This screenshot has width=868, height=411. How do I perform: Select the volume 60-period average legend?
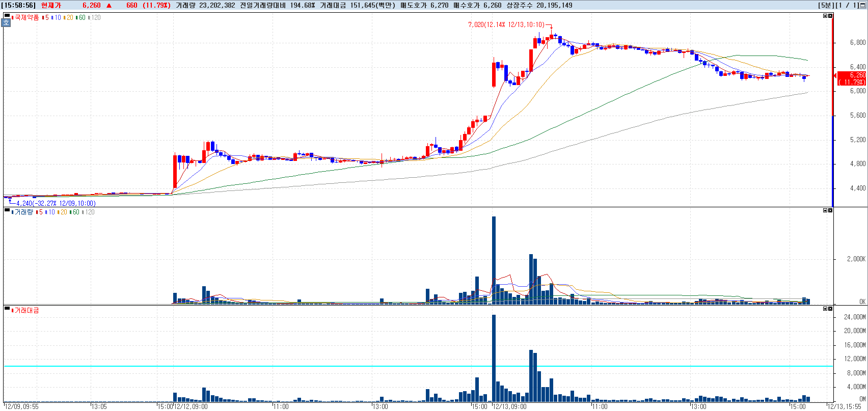(74, 212)
